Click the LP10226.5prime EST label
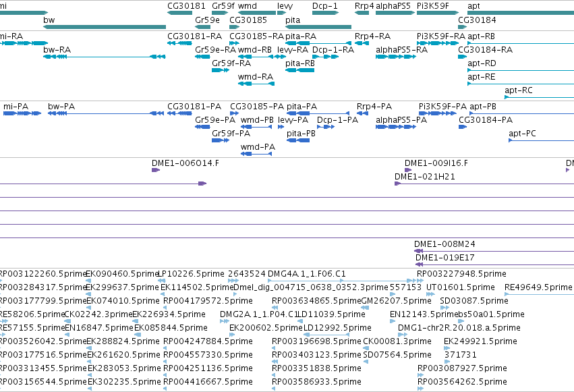Image resolution: width=574 pixels, height=392 pixels. [191, 274]
